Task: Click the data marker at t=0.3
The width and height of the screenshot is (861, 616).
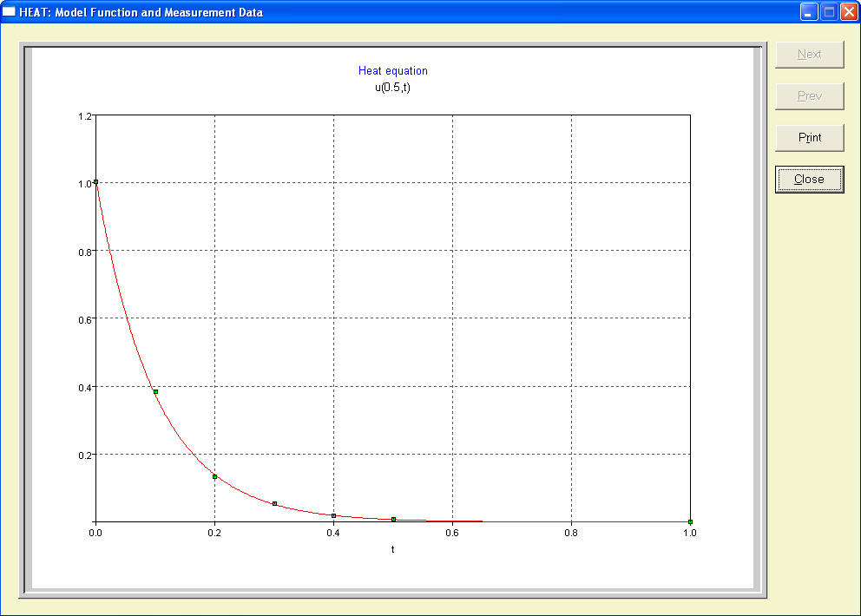Action: 274,503
